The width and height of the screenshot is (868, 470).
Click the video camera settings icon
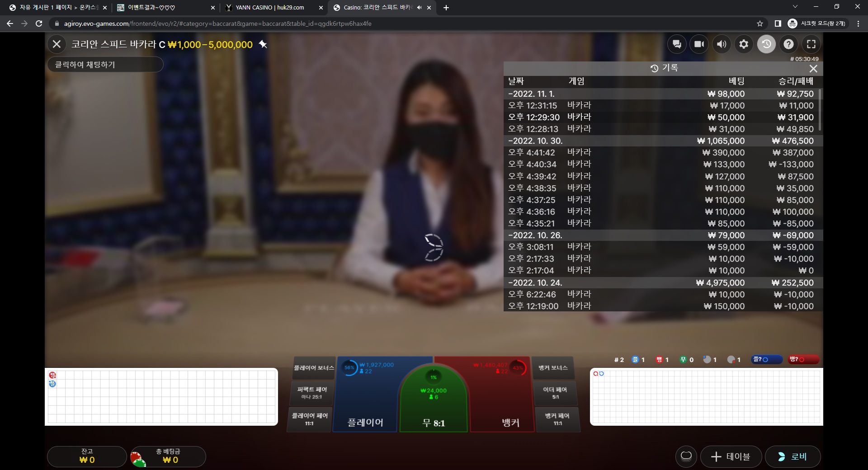(x=699, y=44)
